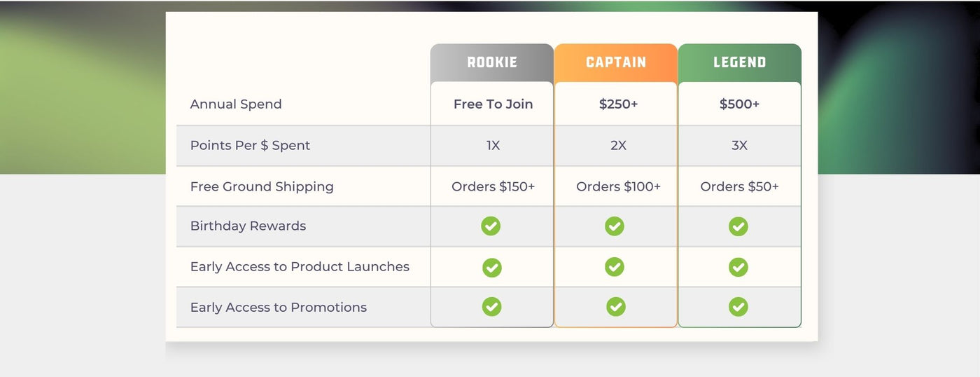
Task: Click the Free Ground Shipping row label
Action: pyautogui.click(x=262, y=186)
